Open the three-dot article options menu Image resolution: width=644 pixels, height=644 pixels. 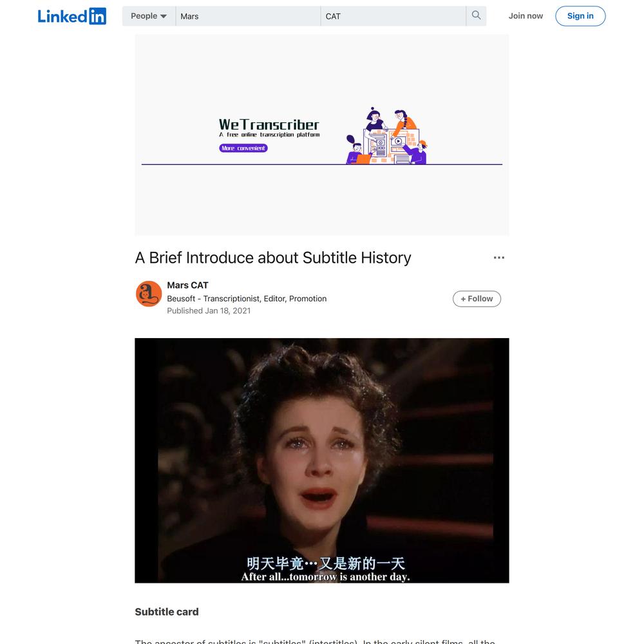pos(498,258)
